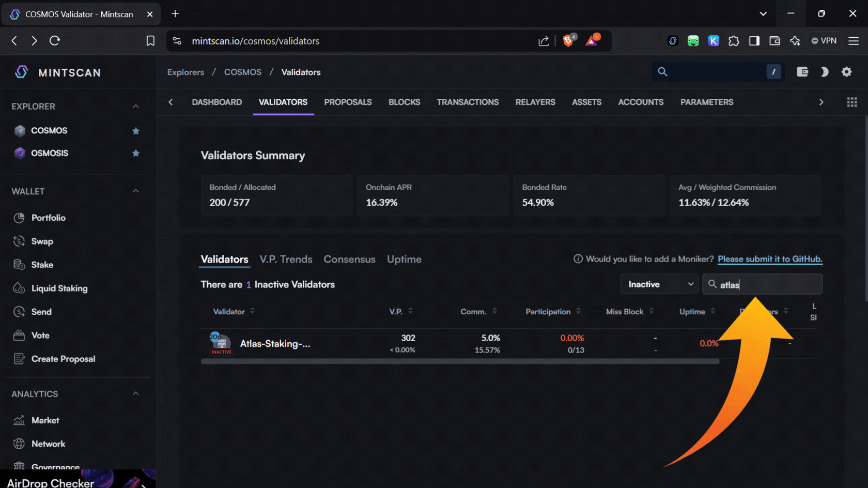Toggle dark mode with the moon icon
868x488 pixels.
tap(825, 72)
